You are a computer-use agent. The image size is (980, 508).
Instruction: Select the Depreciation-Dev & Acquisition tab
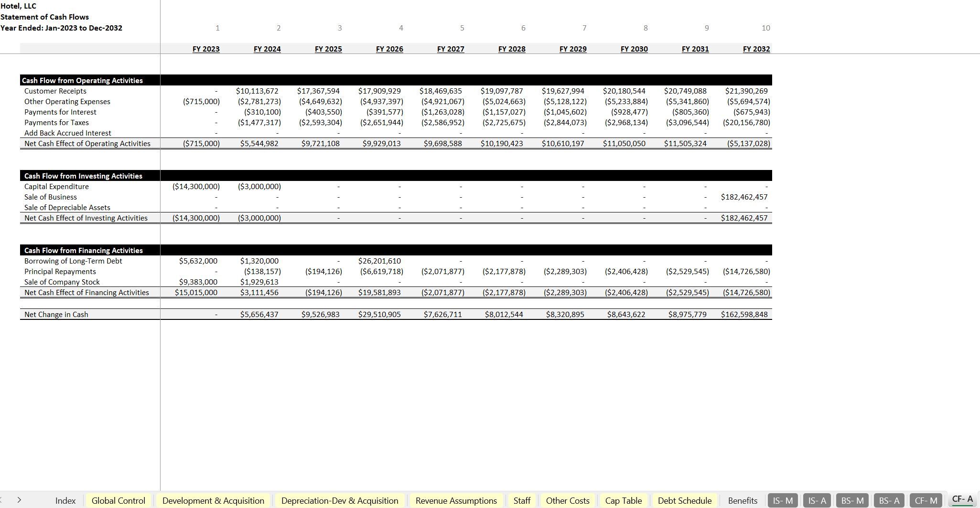point(339,500)
